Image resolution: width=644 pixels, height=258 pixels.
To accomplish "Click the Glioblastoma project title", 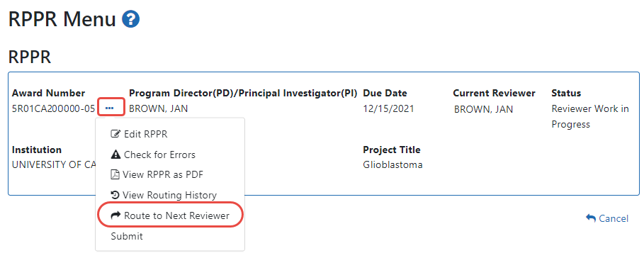I will [392, 164].
